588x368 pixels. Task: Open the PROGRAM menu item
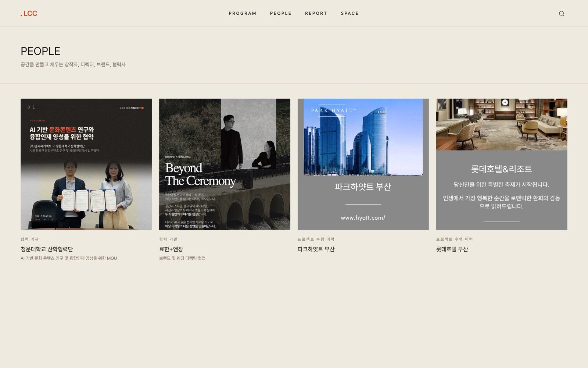243,13
